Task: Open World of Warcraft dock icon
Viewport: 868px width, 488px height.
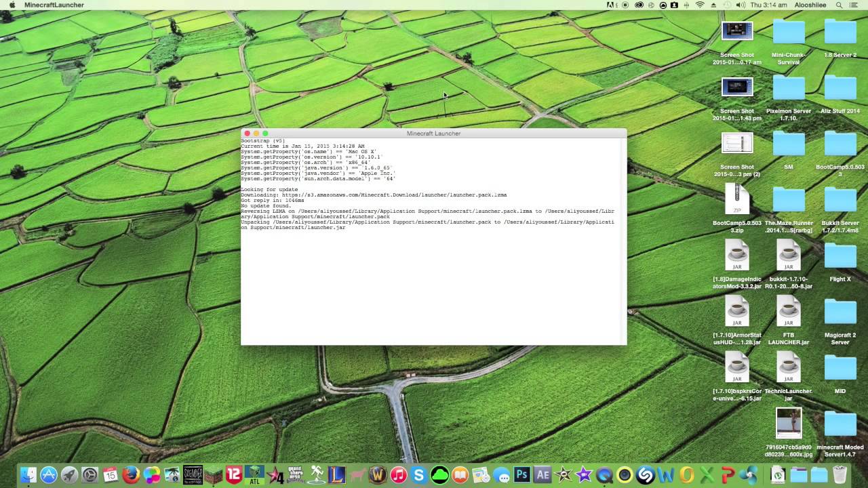Action: pyautogui.click(x=378, y=475)
